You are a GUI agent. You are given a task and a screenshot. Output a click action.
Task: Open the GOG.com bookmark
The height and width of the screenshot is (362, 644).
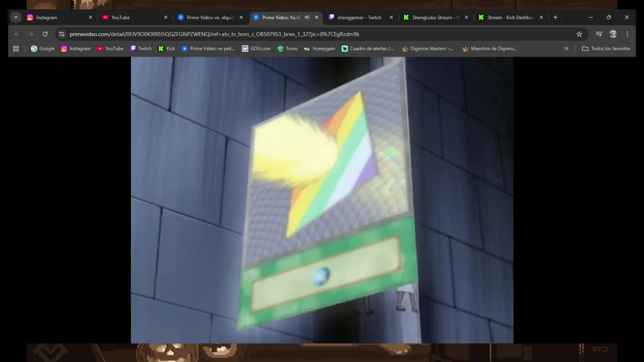pos(256,49)
